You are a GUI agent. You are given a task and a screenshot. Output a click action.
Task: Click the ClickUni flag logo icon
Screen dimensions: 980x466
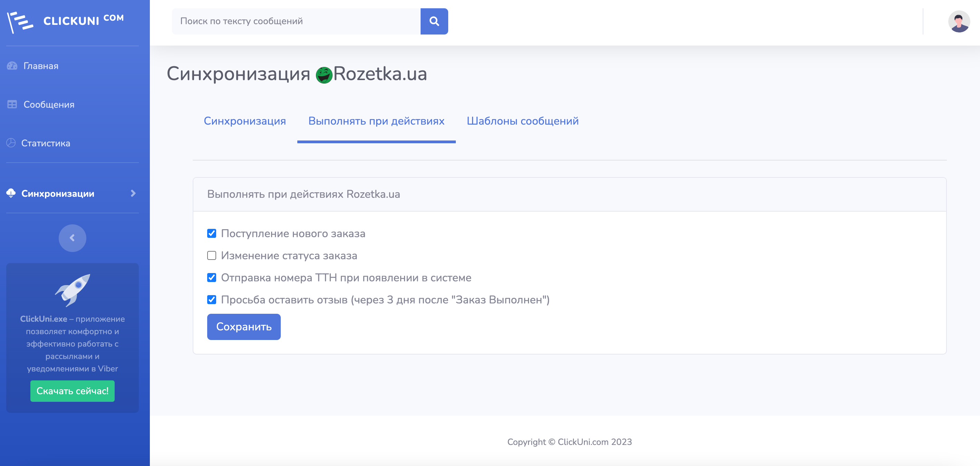point(20,22)
